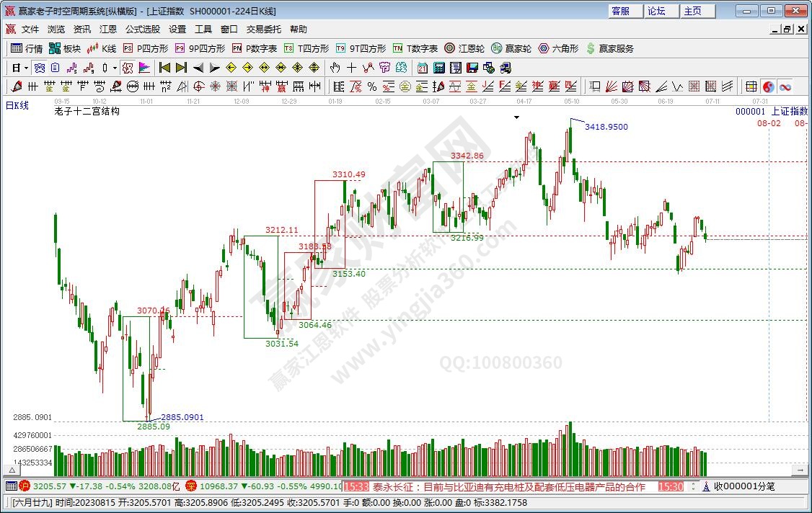Open the 六角形 hexagon chart tool
812x513 pixels.
[x=558, y=48]
